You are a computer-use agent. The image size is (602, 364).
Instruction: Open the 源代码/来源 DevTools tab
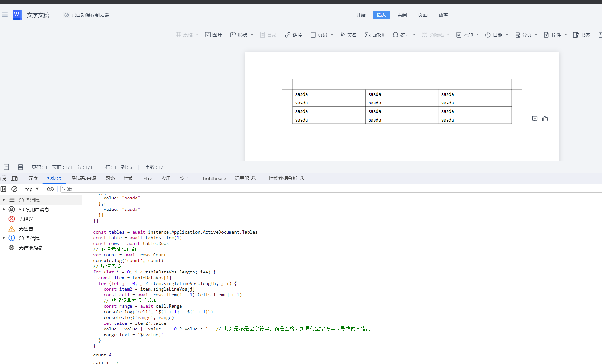click(83, 179)
